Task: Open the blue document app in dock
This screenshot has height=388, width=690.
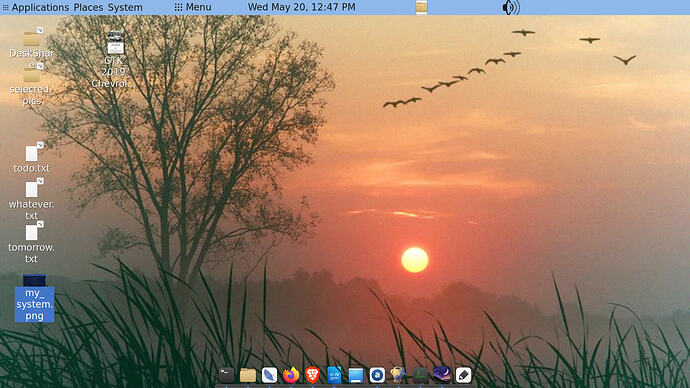Action: 334,375
